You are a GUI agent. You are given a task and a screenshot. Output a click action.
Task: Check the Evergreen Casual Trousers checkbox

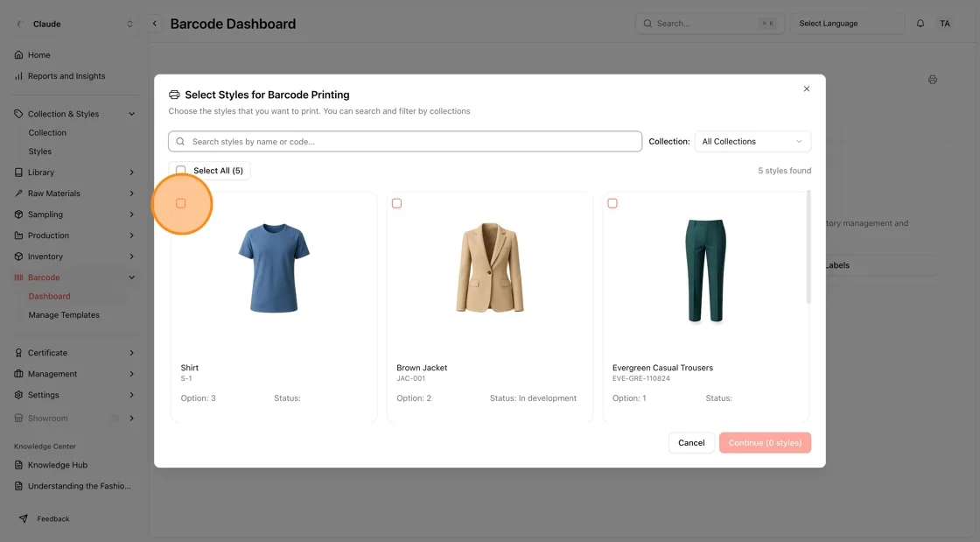(x=612, y=203)
